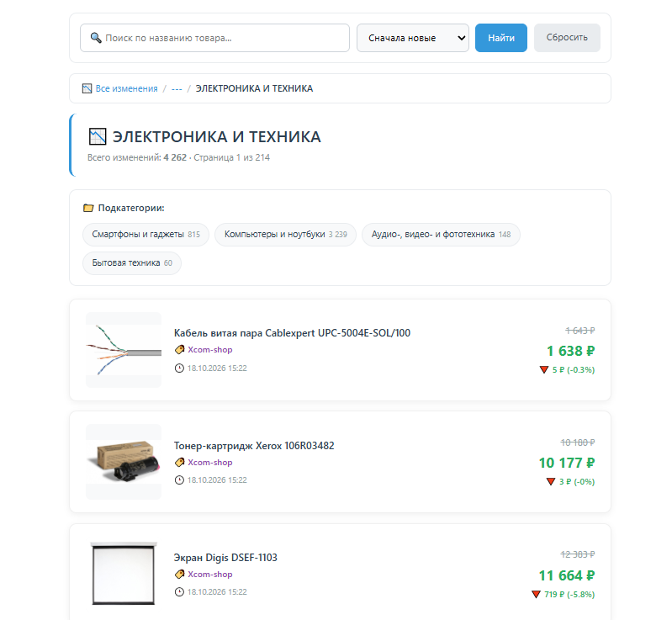Click the '3 ₽ (-0%)' change text
Viewport: 672px width, 620px height.
pyautogui.click(x=577, y=481)
